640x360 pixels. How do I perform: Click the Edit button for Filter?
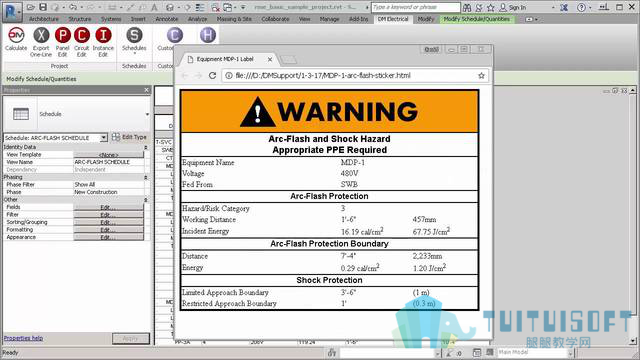109,215
